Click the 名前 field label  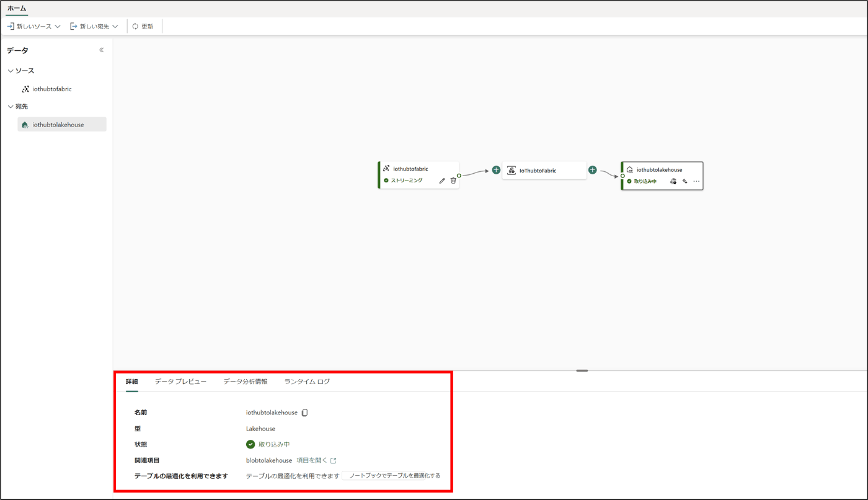click(141, 413)
